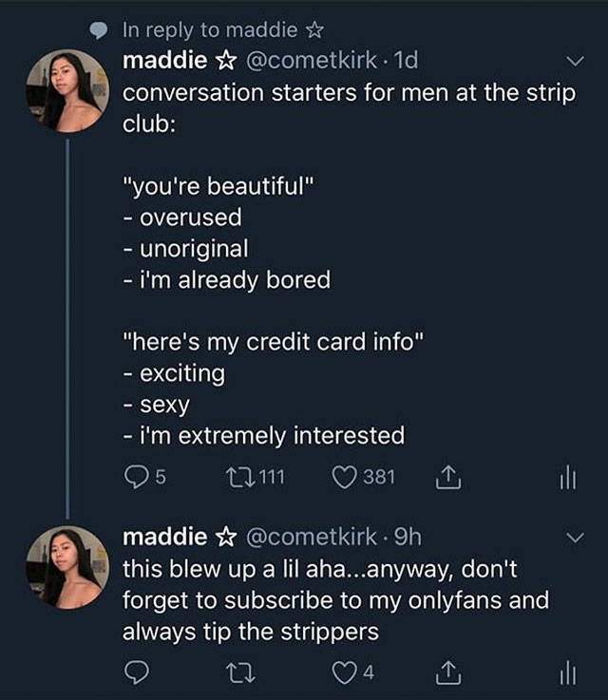
Task: Open the 9h timestamp of the second tweet
Action: point(408,538)
